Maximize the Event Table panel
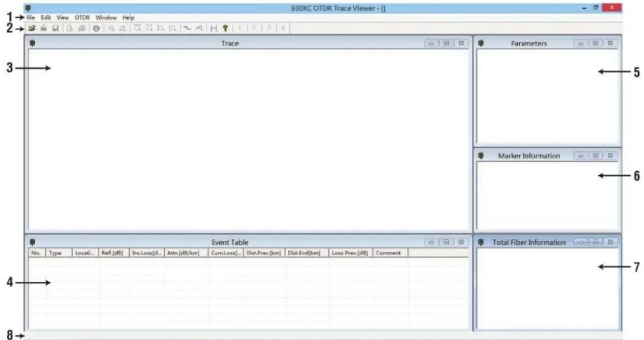644x340 pixels. coord(446,242)
